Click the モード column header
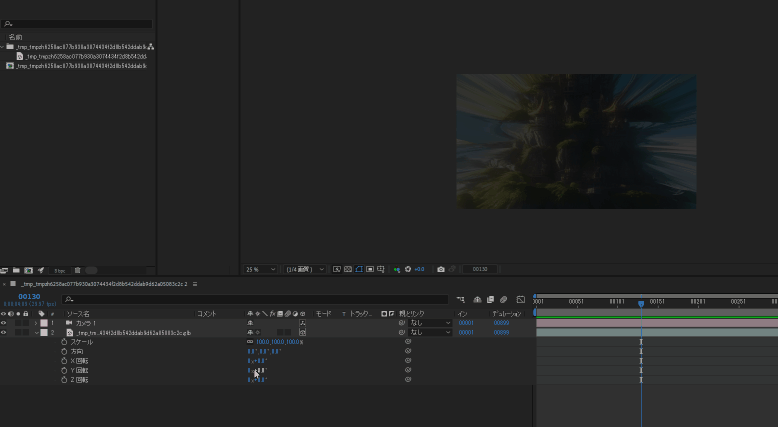This screenshot has width=778, height=427. coord(323,314)
